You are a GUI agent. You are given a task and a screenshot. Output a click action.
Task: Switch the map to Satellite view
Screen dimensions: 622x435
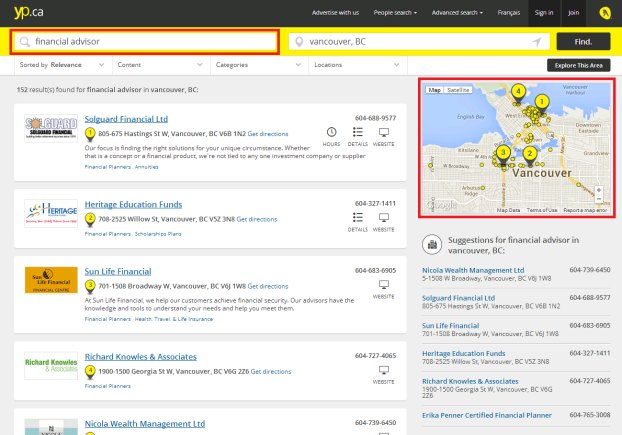coord(458,90)
